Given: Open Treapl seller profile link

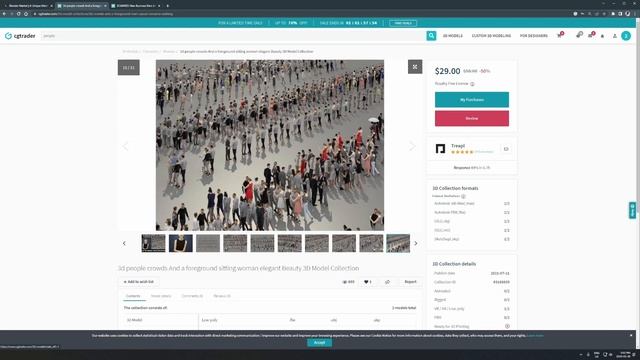Looking at the screenshot, I should click(458, 146).
